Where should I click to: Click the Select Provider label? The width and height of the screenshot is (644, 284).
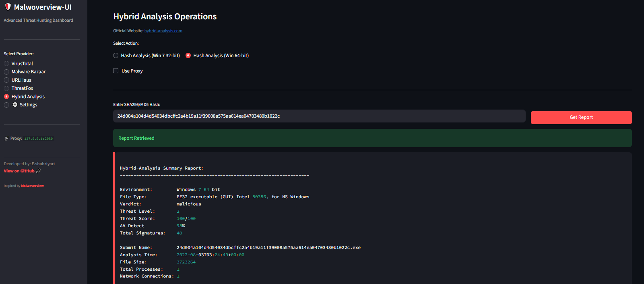pos(19,54)
